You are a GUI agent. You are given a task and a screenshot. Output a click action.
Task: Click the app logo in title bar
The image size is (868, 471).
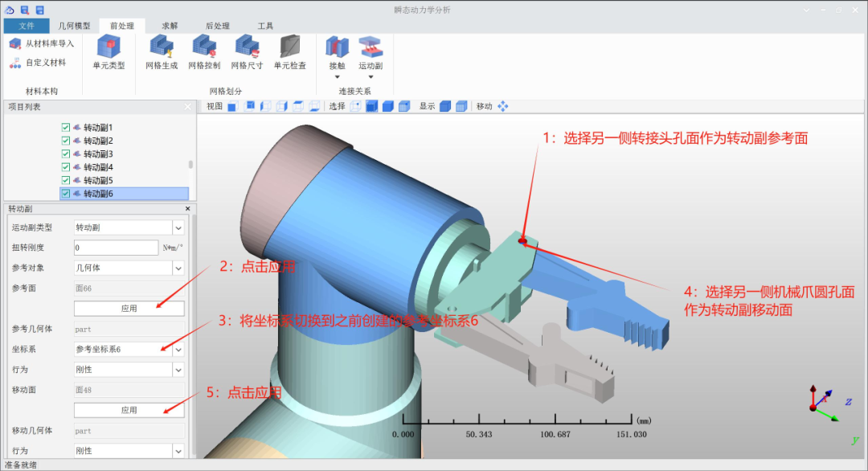pyautogui.click(x=10, y=10)
